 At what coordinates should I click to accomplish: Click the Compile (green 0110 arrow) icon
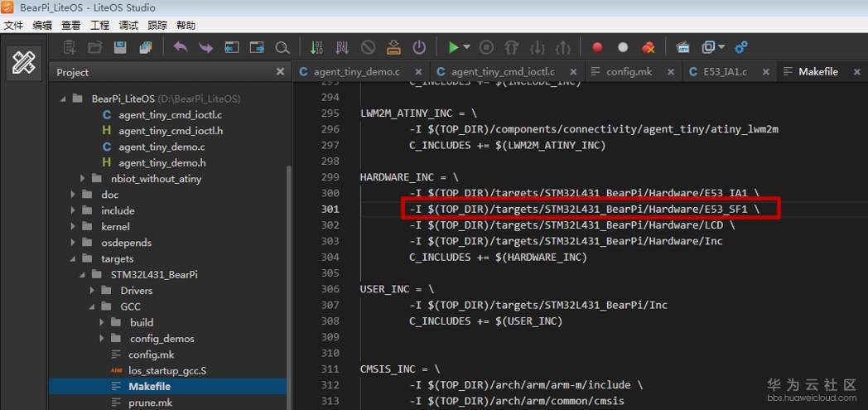click(316, 47)
